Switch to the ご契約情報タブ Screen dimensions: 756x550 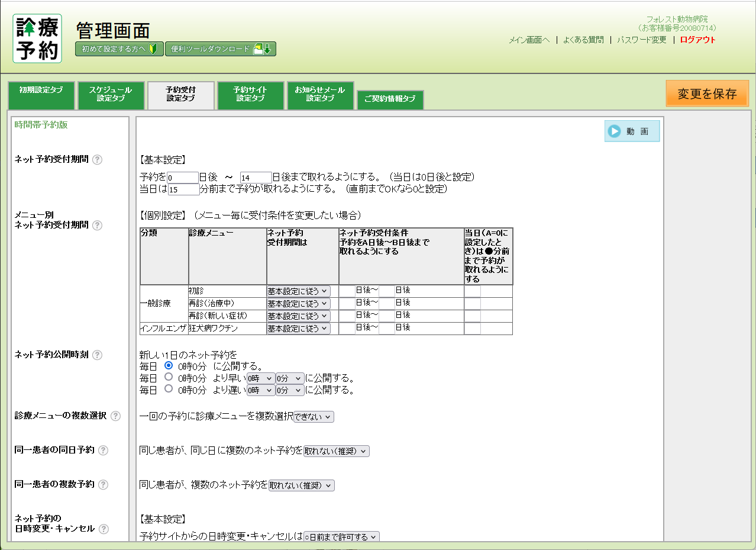coord(390,100)
